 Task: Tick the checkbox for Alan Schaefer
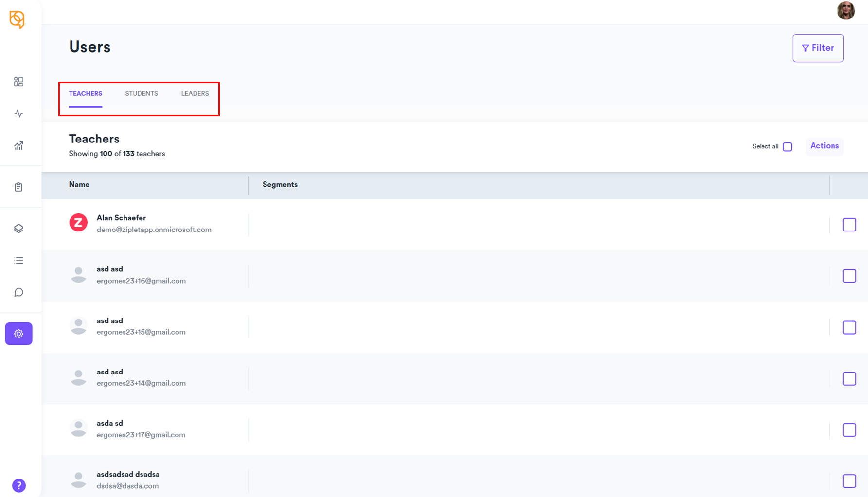pyautogui.click(x=849, y=225)
